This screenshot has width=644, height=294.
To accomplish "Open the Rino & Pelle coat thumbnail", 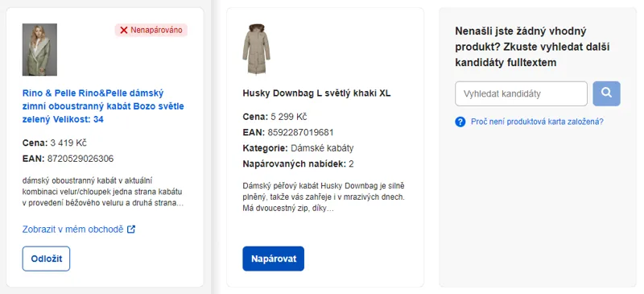I will (39, 50).
